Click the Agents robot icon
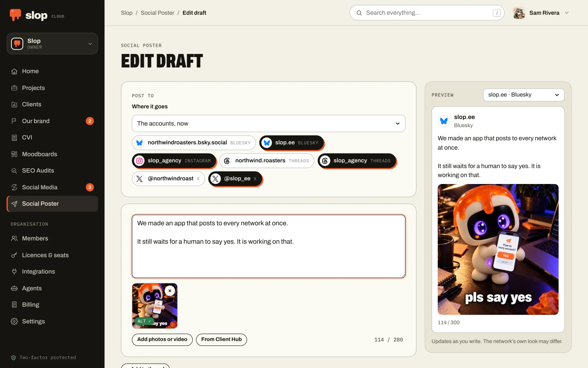The width and height of the screenshot is (588, 368). point(14,288)
